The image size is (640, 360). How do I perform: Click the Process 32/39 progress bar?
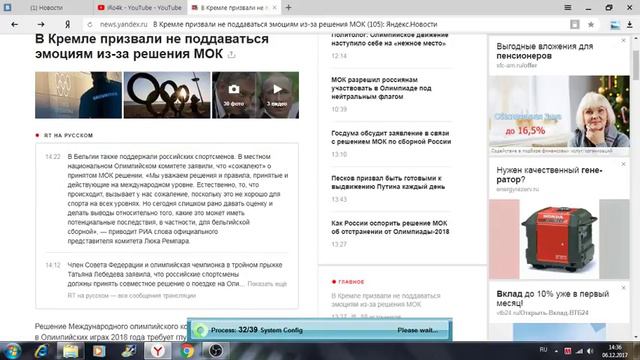pyautogui.click(x=319, y=330)
